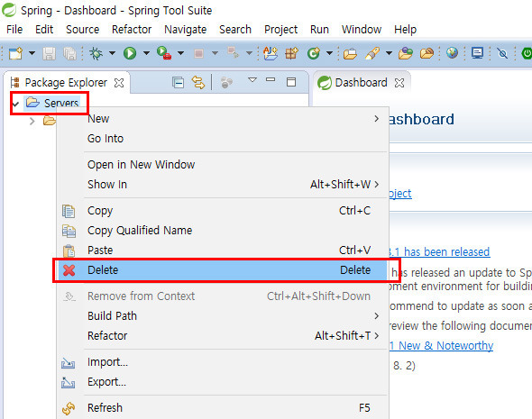Open the Run configurations dropdown arrow
Image resolution: width=532 pixels, height=419 pixels.
[x=146, y=53]
